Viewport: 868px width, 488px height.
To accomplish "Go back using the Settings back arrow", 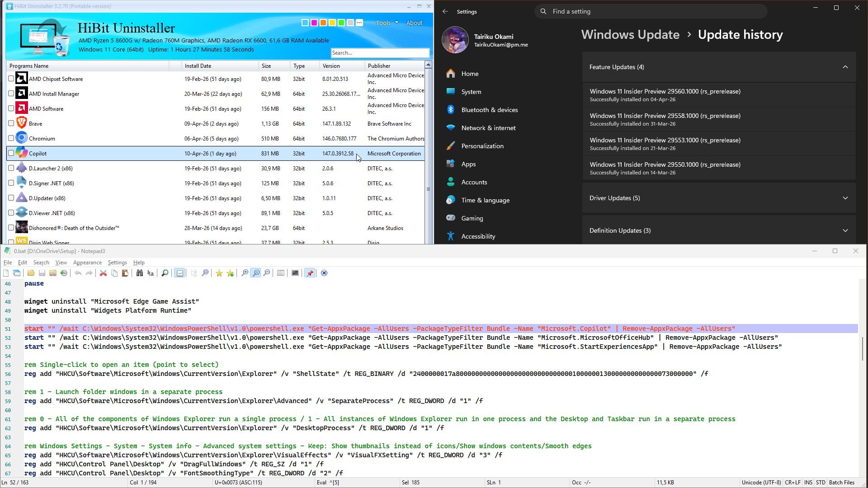I will click(x=445, y=11).
